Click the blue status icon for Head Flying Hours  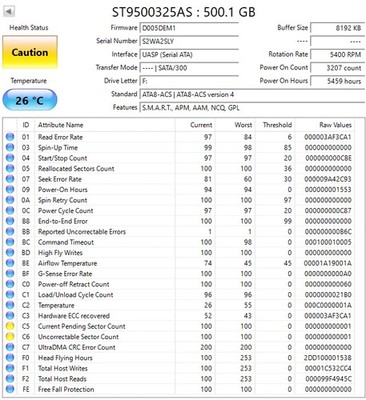(10, 358)
